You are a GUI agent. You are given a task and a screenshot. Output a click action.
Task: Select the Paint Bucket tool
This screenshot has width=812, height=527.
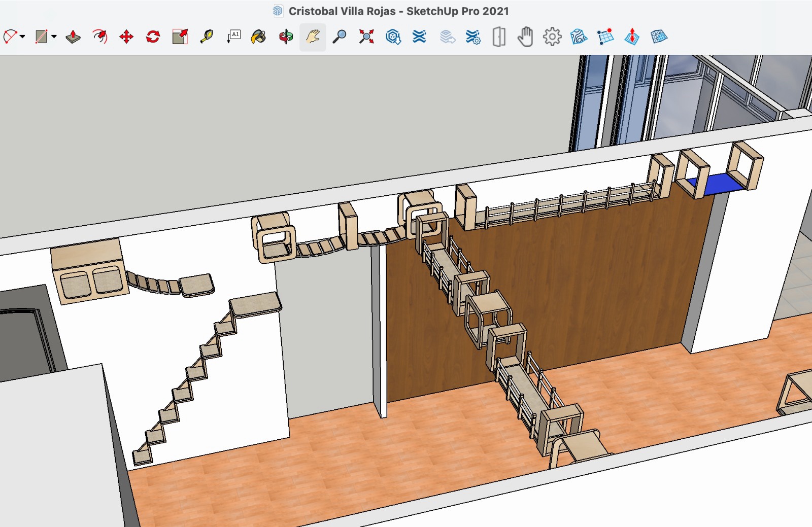[259, 37]
